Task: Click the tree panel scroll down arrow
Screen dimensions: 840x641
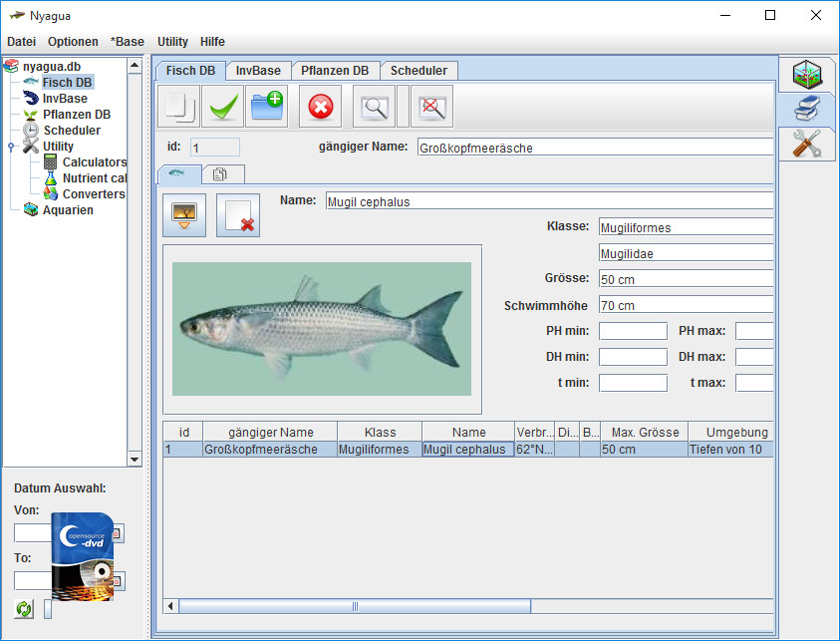Action: [136, 459]
